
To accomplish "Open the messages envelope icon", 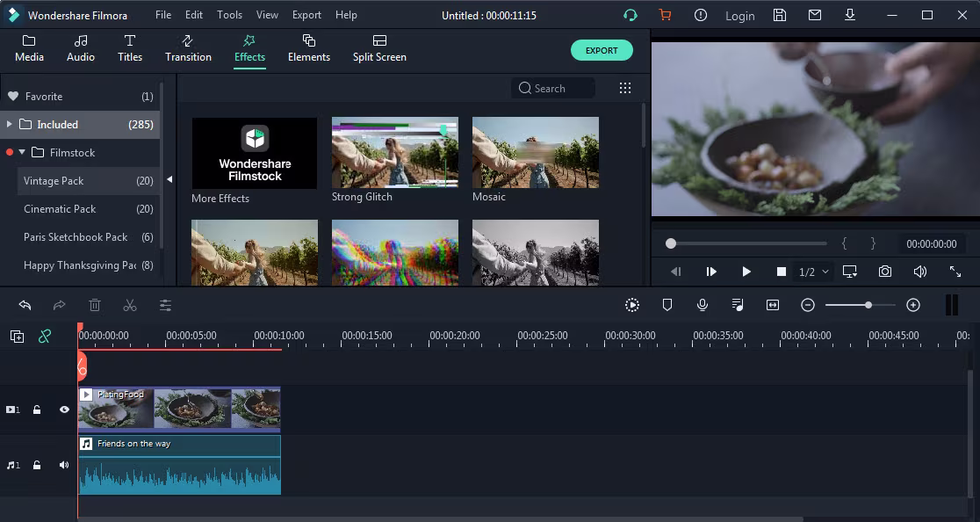I will click(x=814, y=15).
